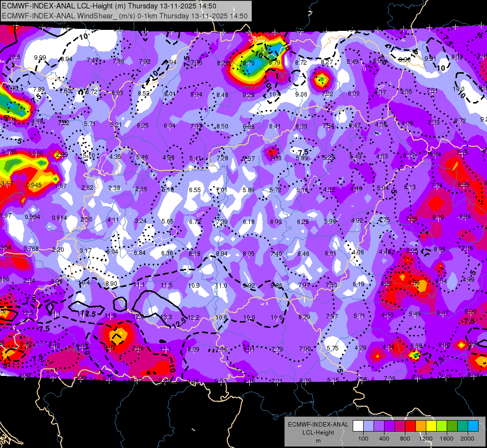Image resolution: width=487 pixels, height=448 pixels.
Task: Click the 400 tick label in the legend
Action: [x=384, y=439]
